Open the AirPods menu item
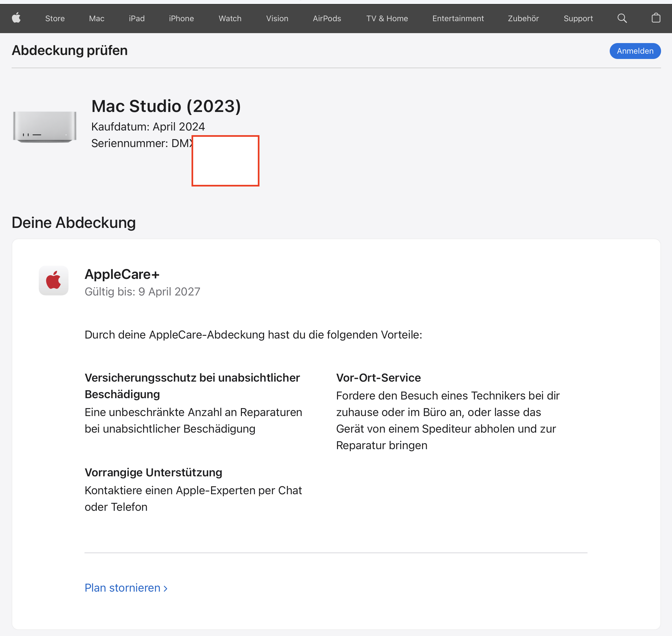 point(327,19)
